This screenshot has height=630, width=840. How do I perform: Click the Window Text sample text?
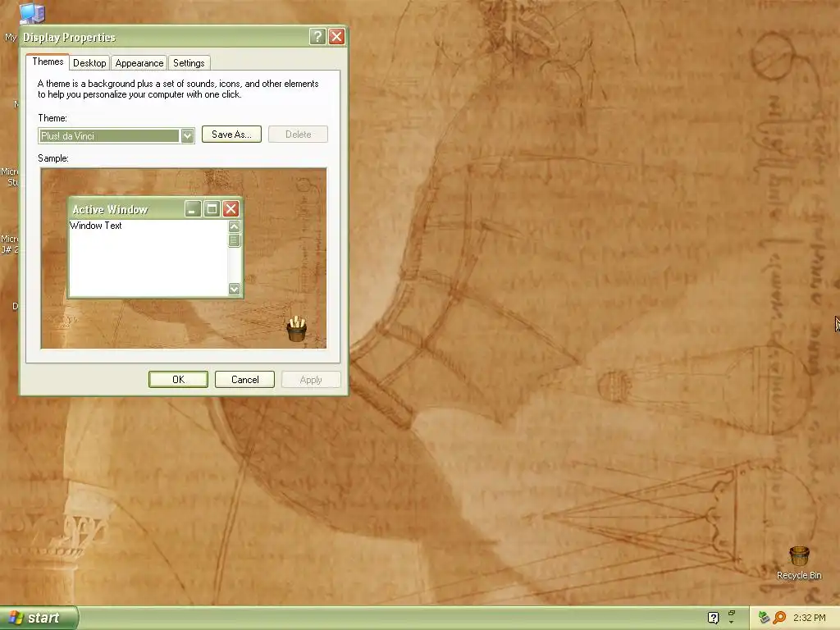96,226
